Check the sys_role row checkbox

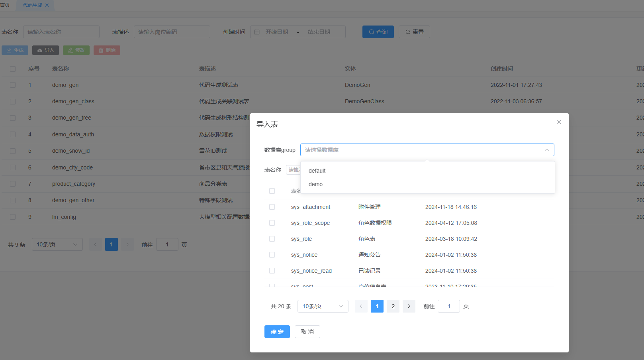(272, 239)
